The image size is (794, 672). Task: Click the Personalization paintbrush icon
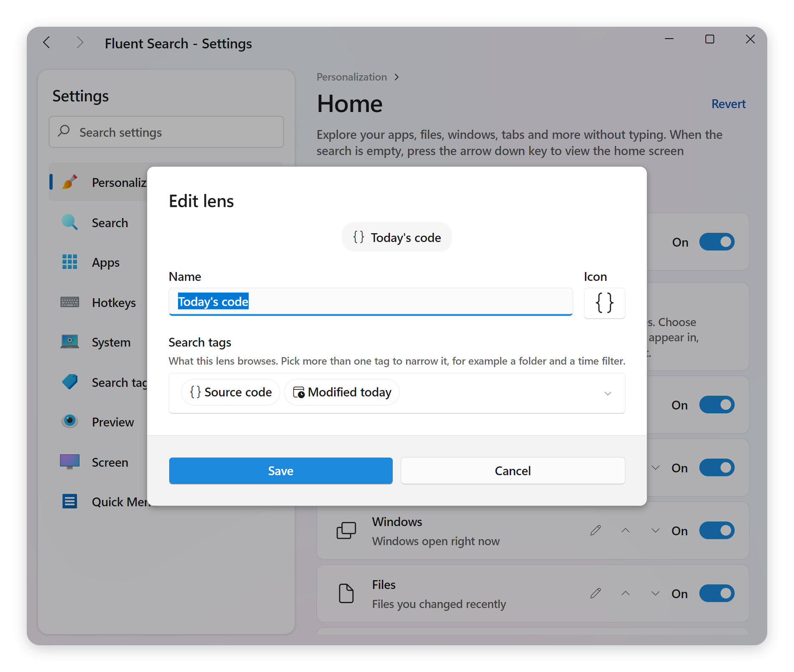coord(70,182)
